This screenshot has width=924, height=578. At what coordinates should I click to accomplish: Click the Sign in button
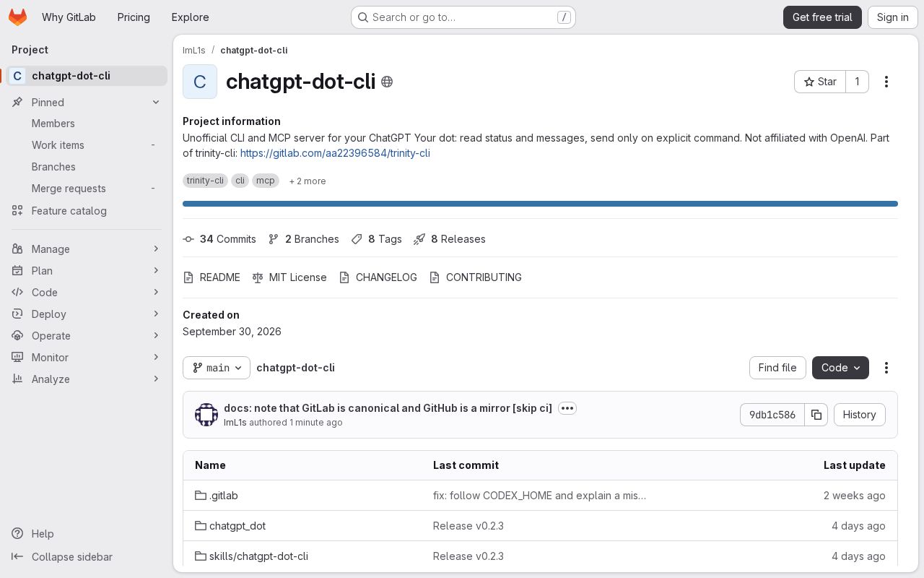coord(893,17)
